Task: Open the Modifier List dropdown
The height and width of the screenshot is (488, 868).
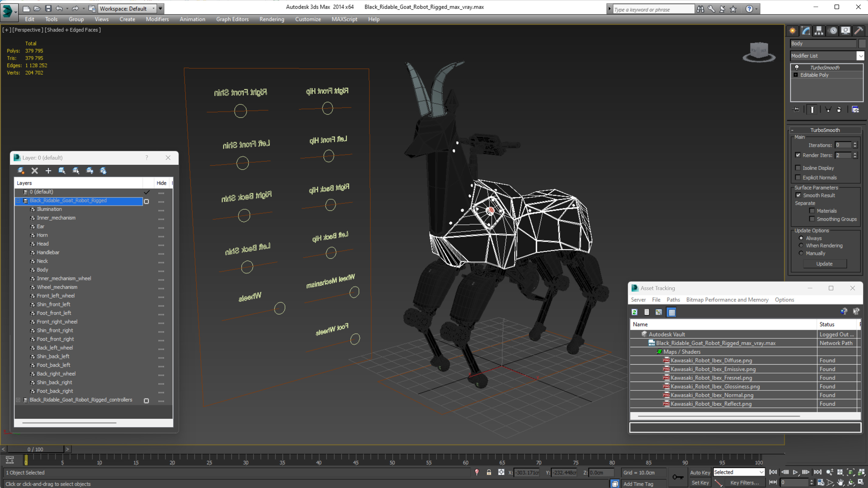Action: tap(861, 56)
